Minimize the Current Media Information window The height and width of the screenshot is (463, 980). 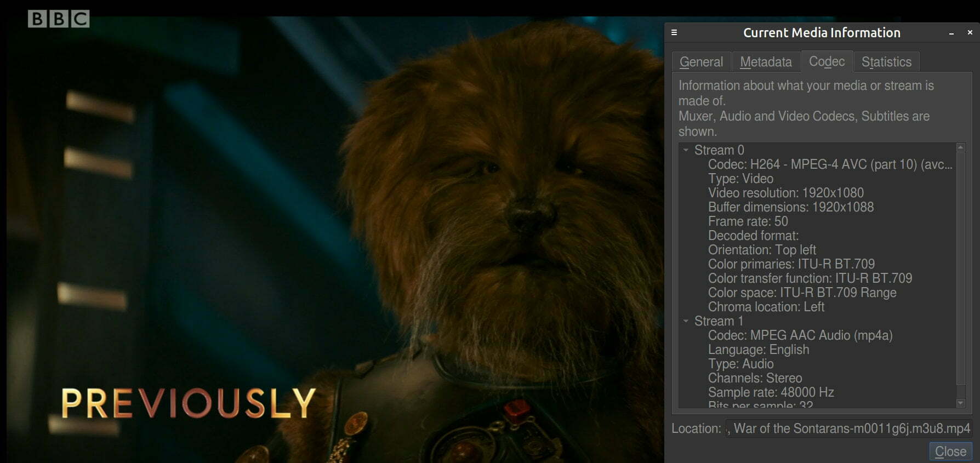coord(951,33)
